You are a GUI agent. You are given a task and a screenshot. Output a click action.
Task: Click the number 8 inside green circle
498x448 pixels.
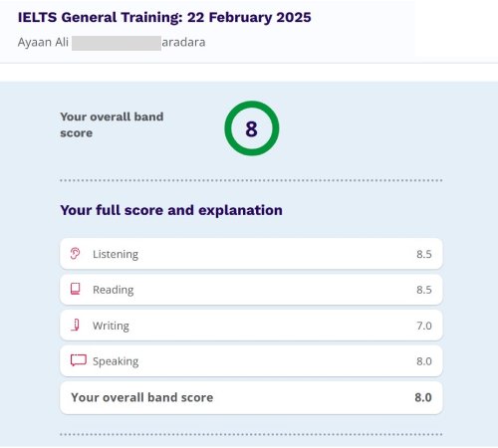251,128
